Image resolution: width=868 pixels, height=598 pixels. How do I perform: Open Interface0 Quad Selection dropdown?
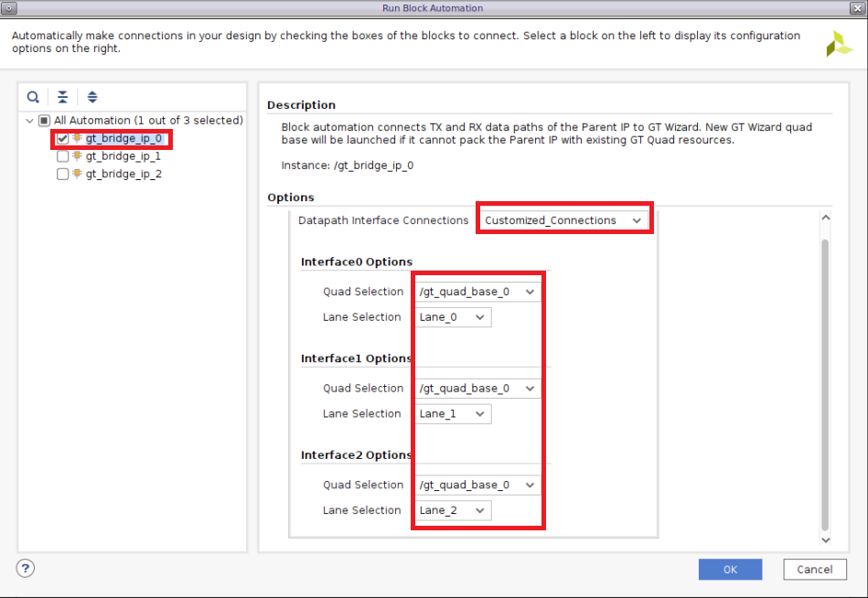click(477, 292)
